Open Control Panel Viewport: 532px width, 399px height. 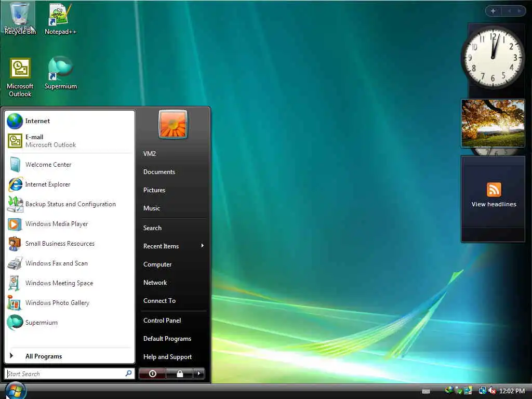(x=162, y=320)
